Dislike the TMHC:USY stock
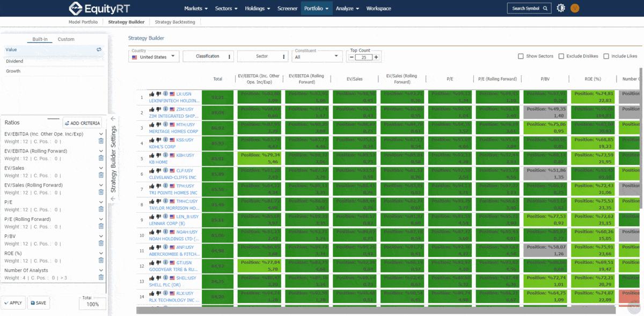The width and height of the screenshot is (644, 316). pos(159,202)
